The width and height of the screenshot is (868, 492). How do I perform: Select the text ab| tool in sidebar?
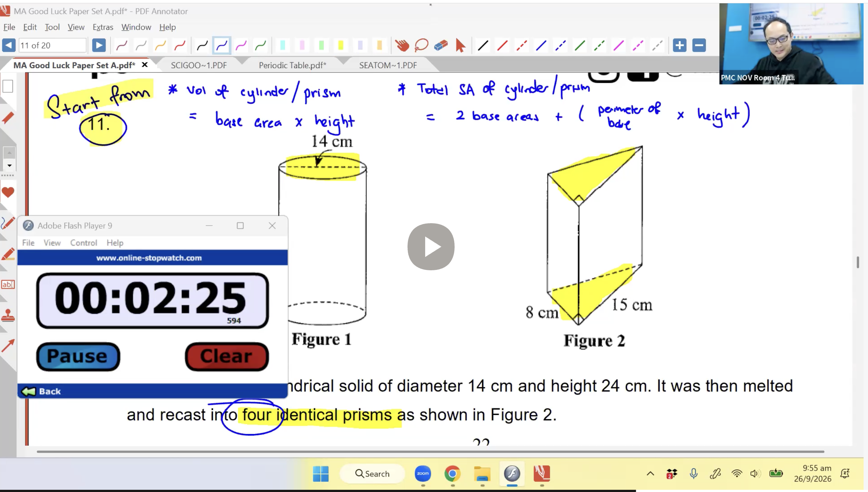click(8, 284)
